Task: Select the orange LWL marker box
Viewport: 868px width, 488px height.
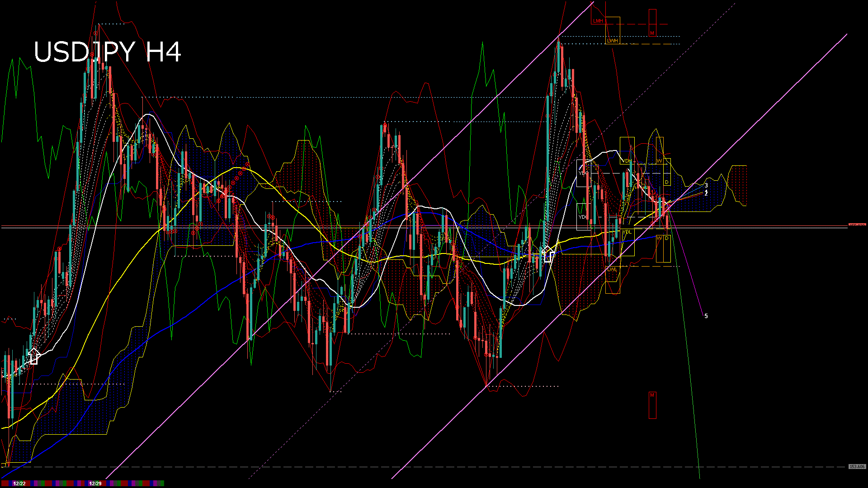Action: pos(612,270)
